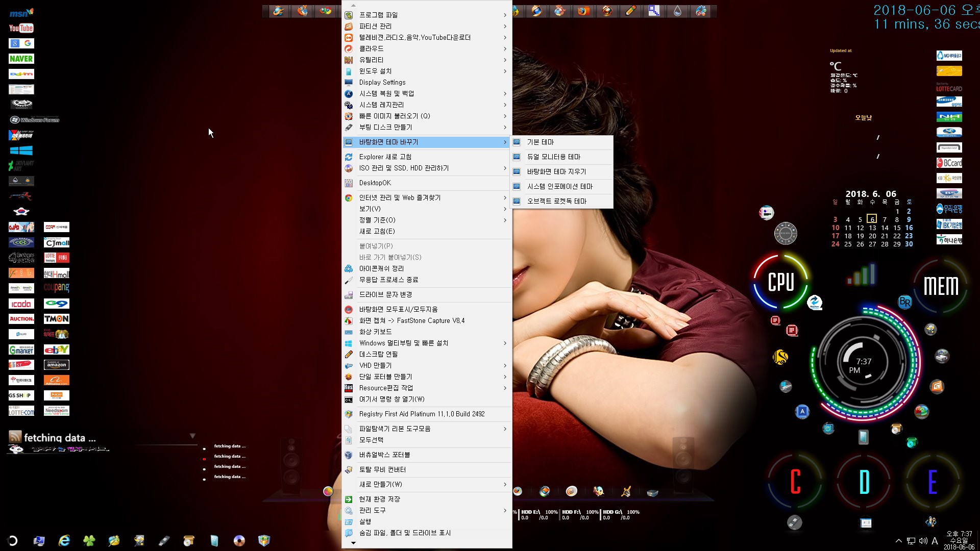Open the volume icon in system tray
This screenshot has height=551, width=980.
pyautogui.click(x=923, y=541)
